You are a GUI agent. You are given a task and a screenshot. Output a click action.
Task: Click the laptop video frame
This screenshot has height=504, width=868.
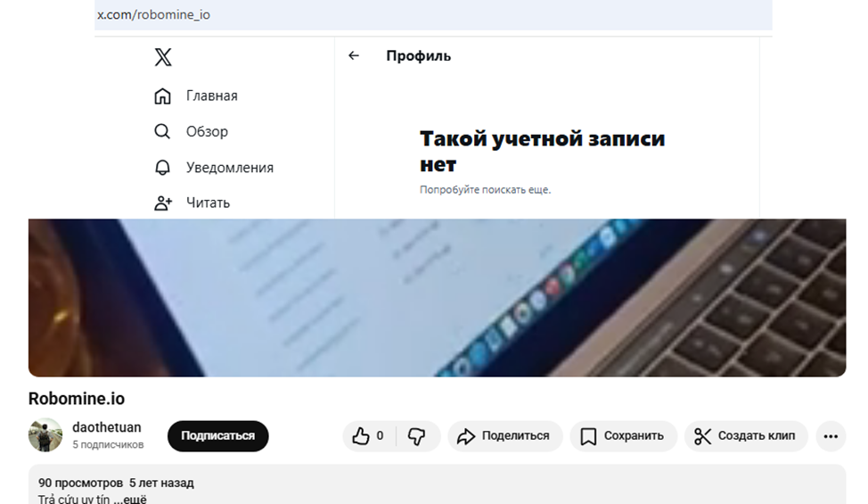(438, 298)
